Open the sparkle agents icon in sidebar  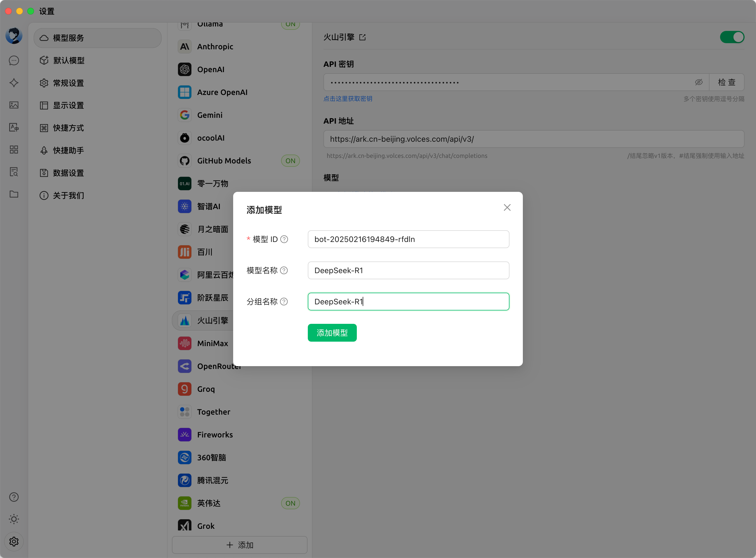[x=14, y=83]
